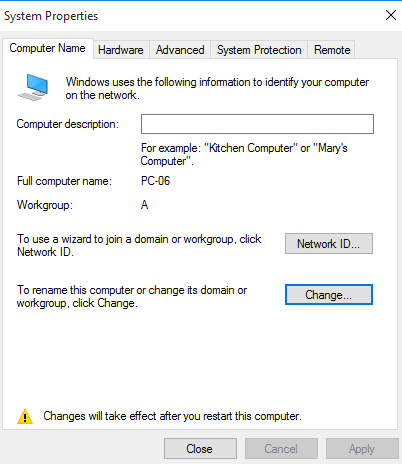The image size is (402, 464).
Task: Click the workgroup value A
Action: tap(144, 205)
